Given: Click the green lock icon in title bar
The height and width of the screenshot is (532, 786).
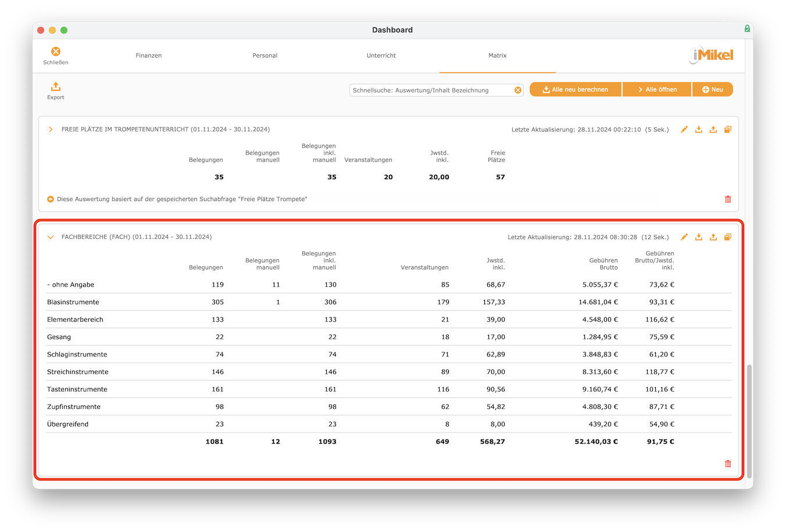Looking at the screenshot, I should [747, 28].
